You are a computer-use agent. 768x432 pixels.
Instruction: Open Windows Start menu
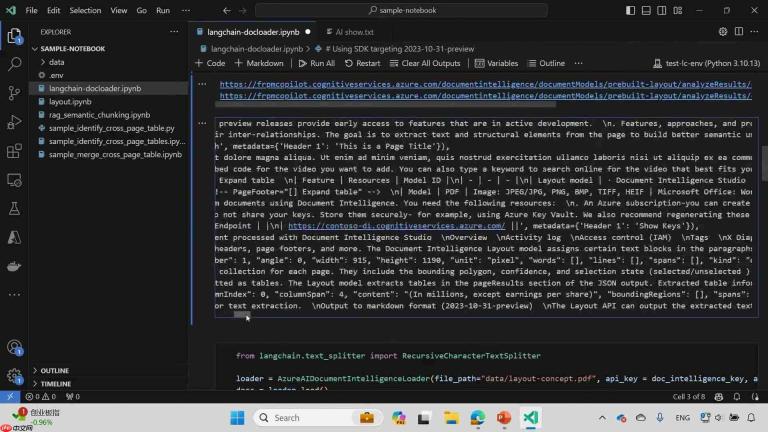tap(238, 418)
